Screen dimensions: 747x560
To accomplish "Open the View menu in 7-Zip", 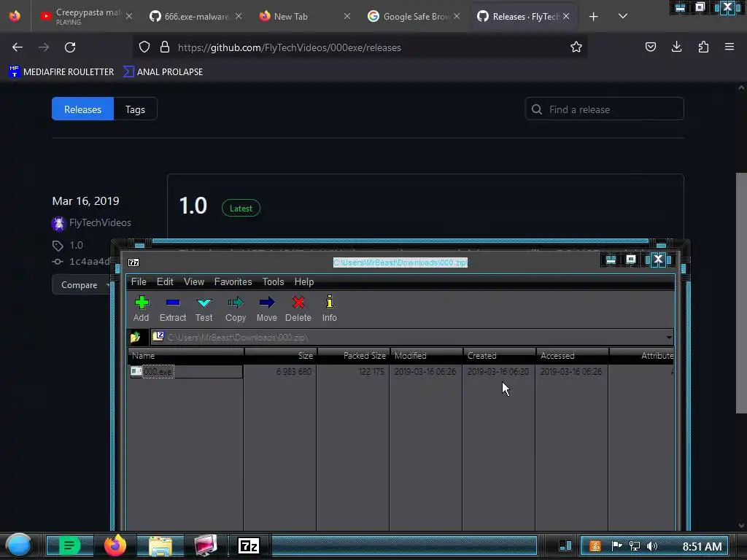I will click(194, 282).
